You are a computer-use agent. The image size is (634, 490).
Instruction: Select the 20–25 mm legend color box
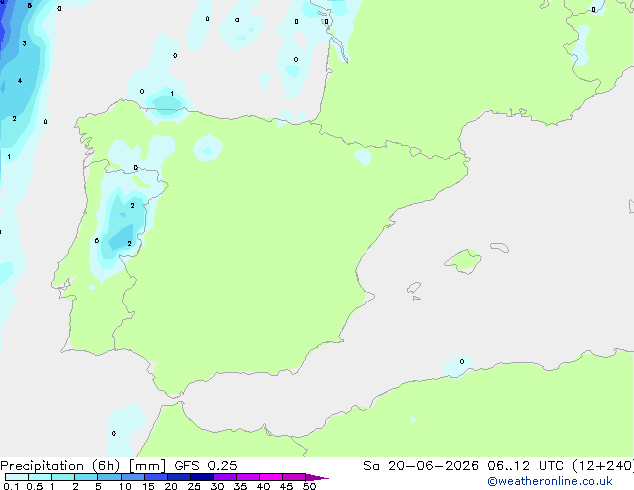[x=179, y=477]
